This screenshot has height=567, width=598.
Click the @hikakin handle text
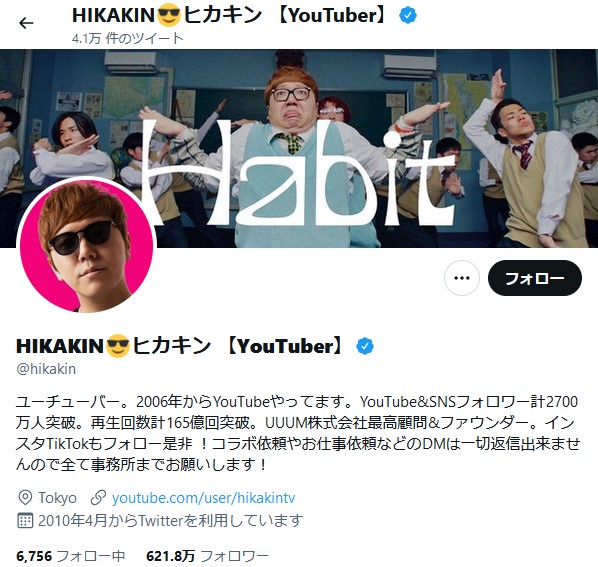click(x=46, y=369)
